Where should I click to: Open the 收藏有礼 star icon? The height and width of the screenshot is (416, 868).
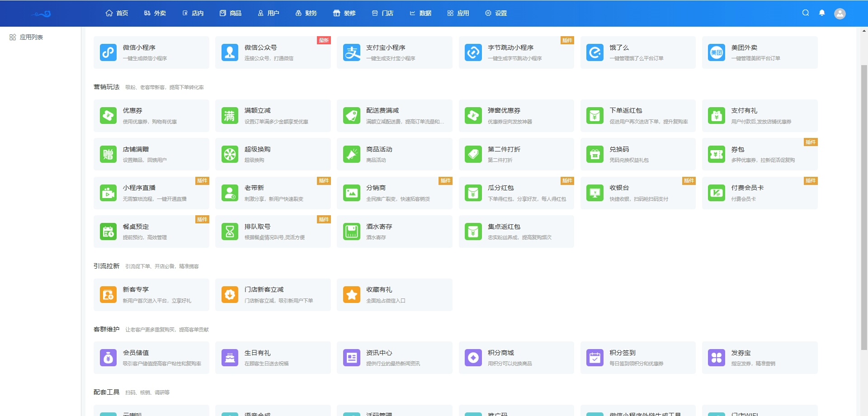click(352, 295)
